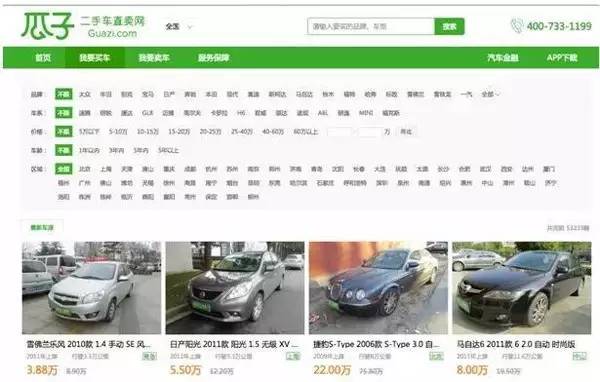Choose the 25-40万 price range
This screenshot has width=600, height=382.
click(242, 132)
